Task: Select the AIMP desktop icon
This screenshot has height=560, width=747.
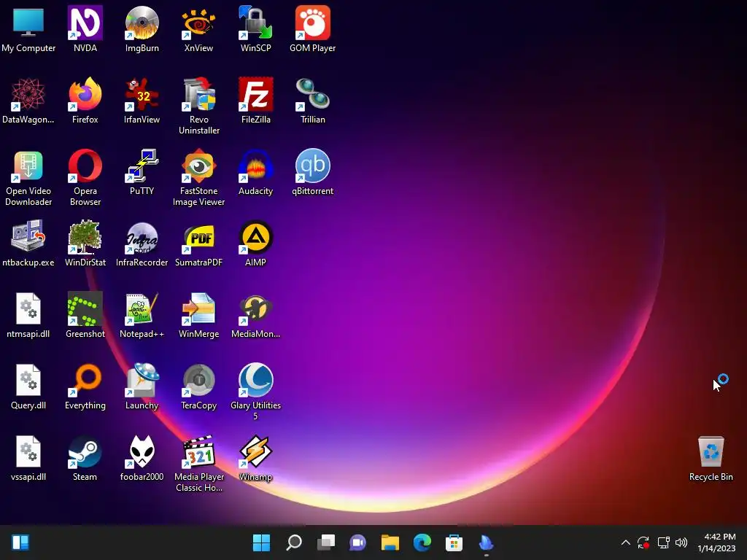Action: pyautogui.click(x=255, y=237)
